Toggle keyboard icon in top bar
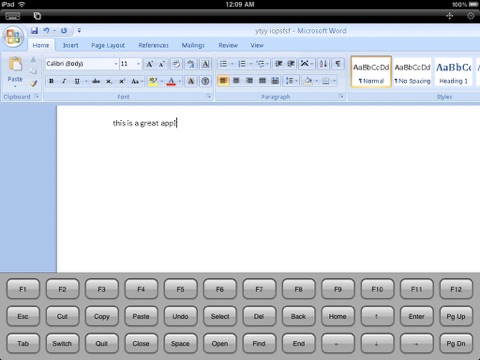The width and height of the screenshot is (480, 360). click(x=13, y=16)
